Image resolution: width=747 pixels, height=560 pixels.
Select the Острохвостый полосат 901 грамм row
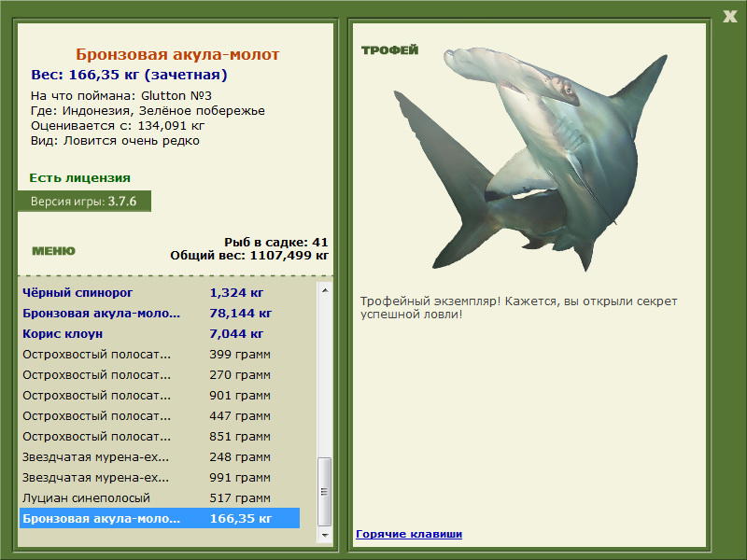[x=160, y=395]
